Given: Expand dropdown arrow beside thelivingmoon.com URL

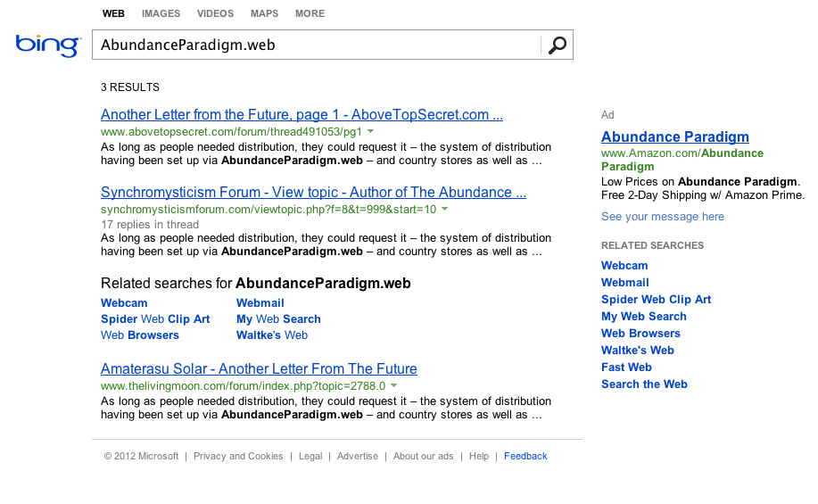Looking at the screenshot, I should click(393, 386).
